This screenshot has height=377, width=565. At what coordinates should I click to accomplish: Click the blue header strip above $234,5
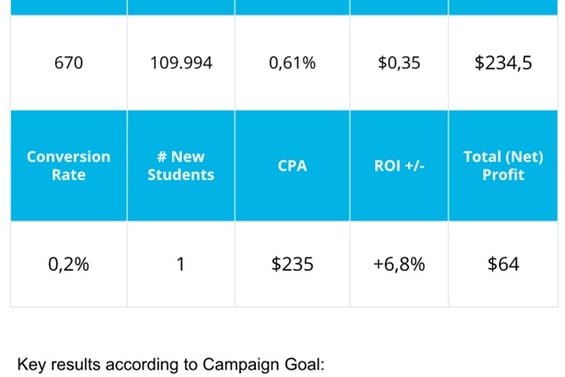click(503, 7)
